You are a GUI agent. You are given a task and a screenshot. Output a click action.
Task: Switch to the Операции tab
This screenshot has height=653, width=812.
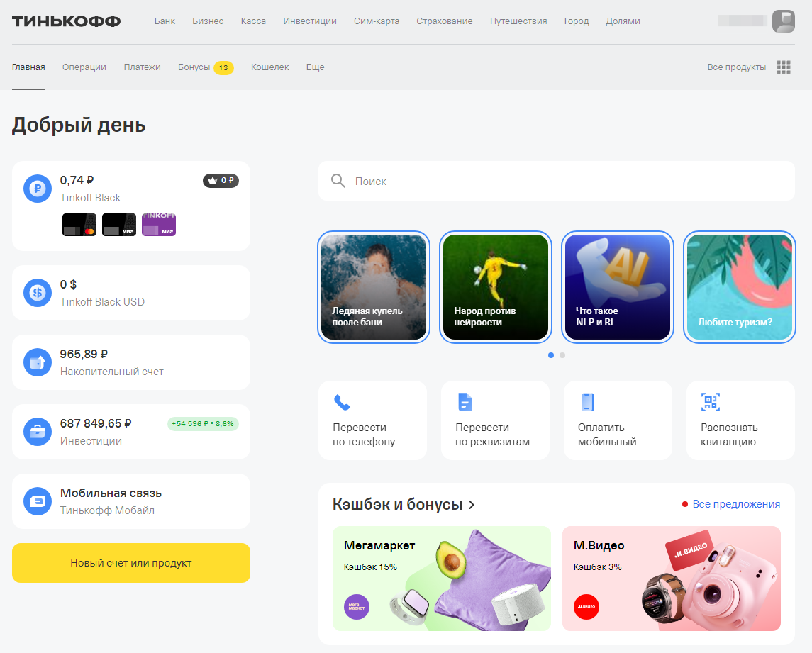84,67
